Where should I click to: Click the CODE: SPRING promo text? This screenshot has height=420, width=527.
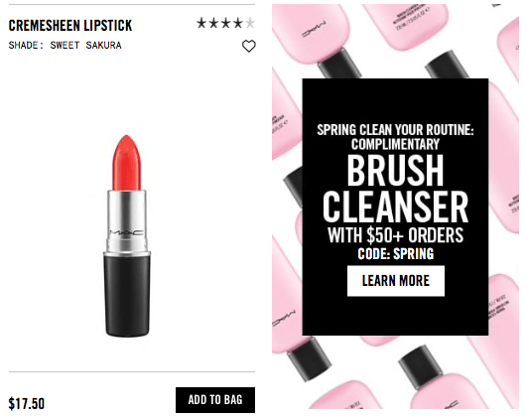point(396,253)
